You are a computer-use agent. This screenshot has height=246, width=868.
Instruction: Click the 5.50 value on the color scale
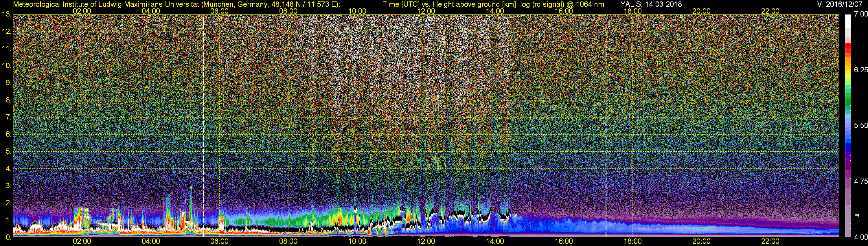861,125
